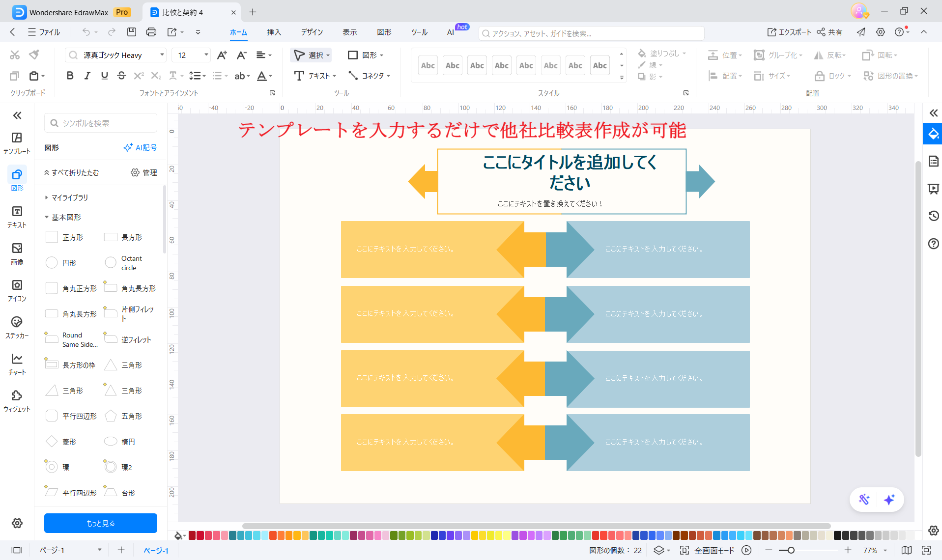This screenshot has height=560, width=942.
Task: Add a new page with plus button
Action: click(121, 550)
